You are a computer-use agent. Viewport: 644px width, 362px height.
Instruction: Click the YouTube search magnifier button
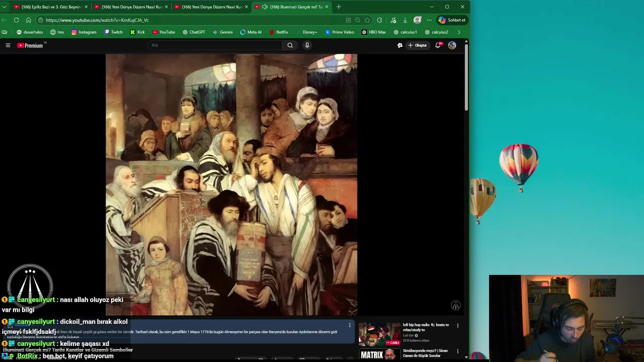click(x=290, y=45)
